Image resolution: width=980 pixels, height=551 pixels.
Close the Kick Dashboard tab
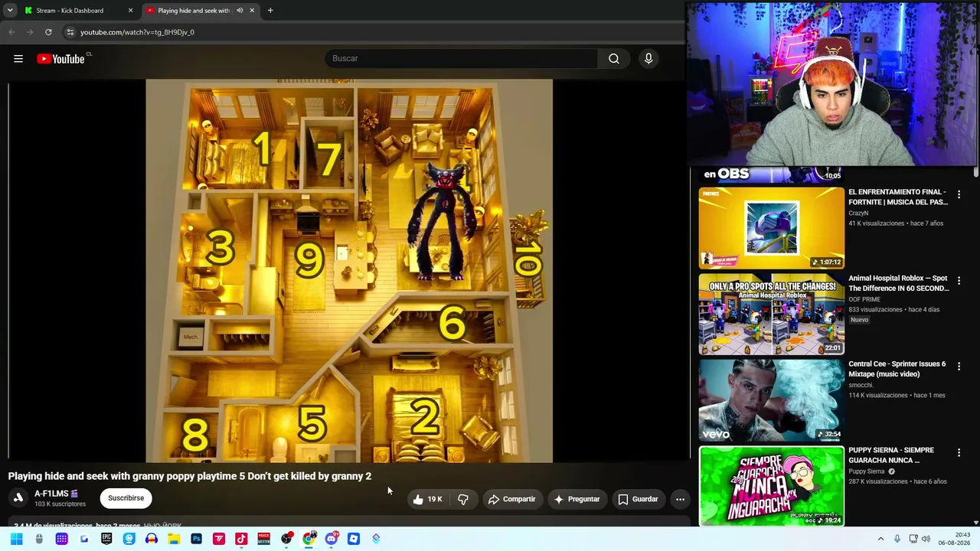[130, 11]
